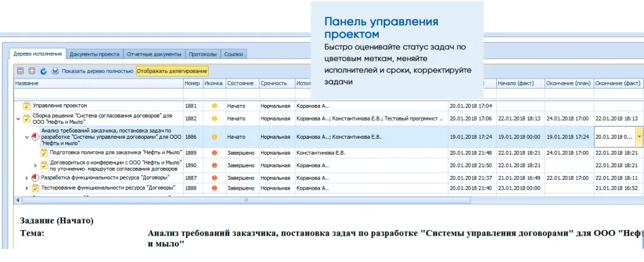
Task: Switch to "Дерево исполнения" tab
Action: pos(37,54)
